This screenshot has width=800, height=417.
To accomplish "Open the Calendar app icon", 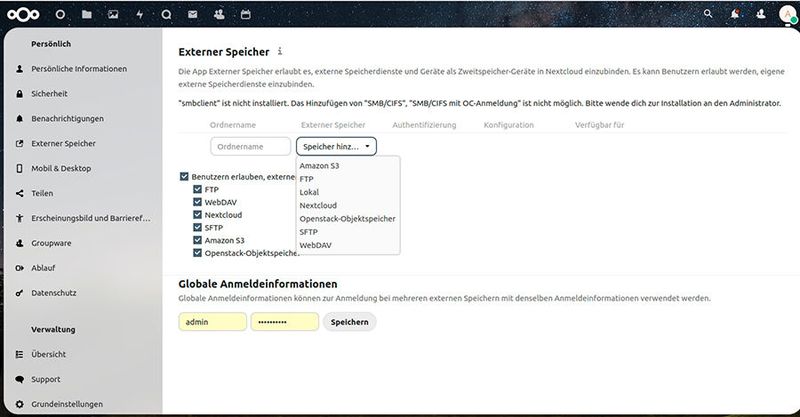I will (245, 15).
